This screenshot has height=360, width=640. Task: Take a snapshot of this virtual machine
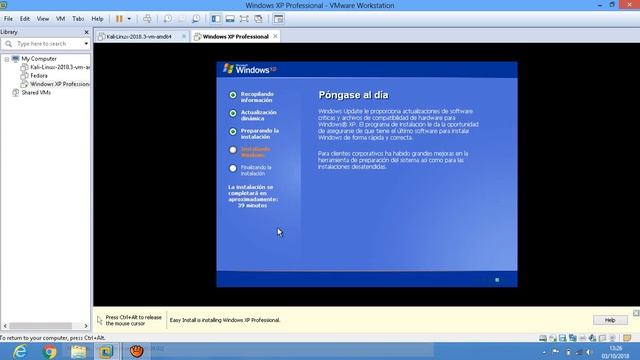168,19
